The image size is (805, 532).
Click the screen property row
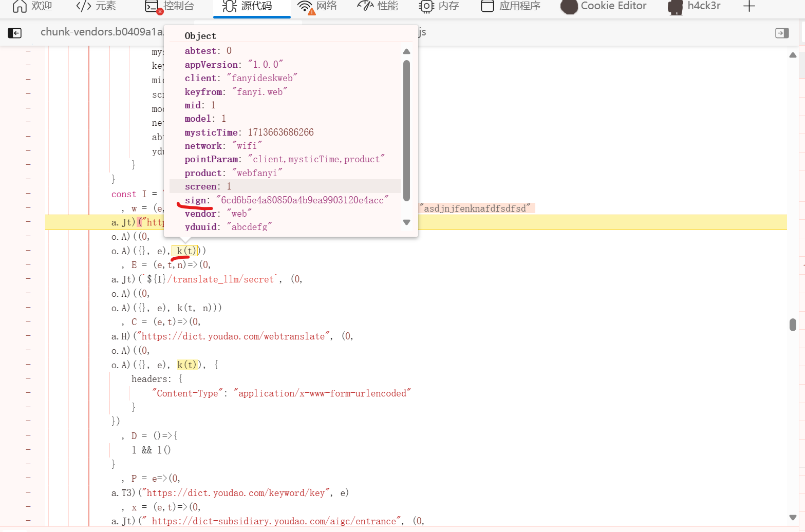285,186
